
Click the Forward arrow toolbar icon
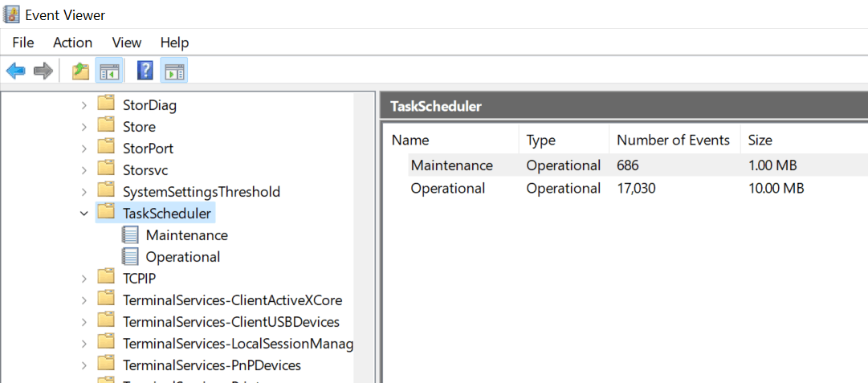coord(43,71)
